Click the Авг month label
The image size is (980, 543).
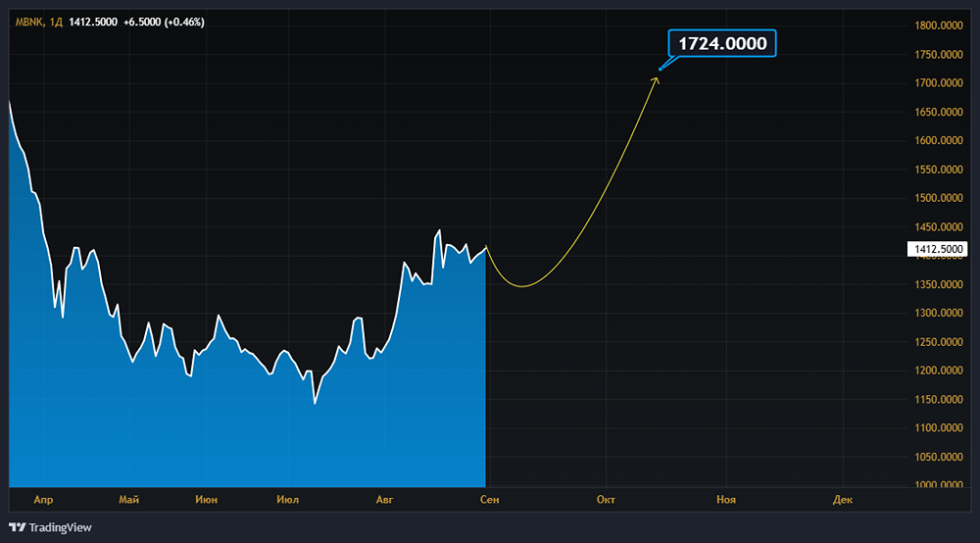[385, 500]
